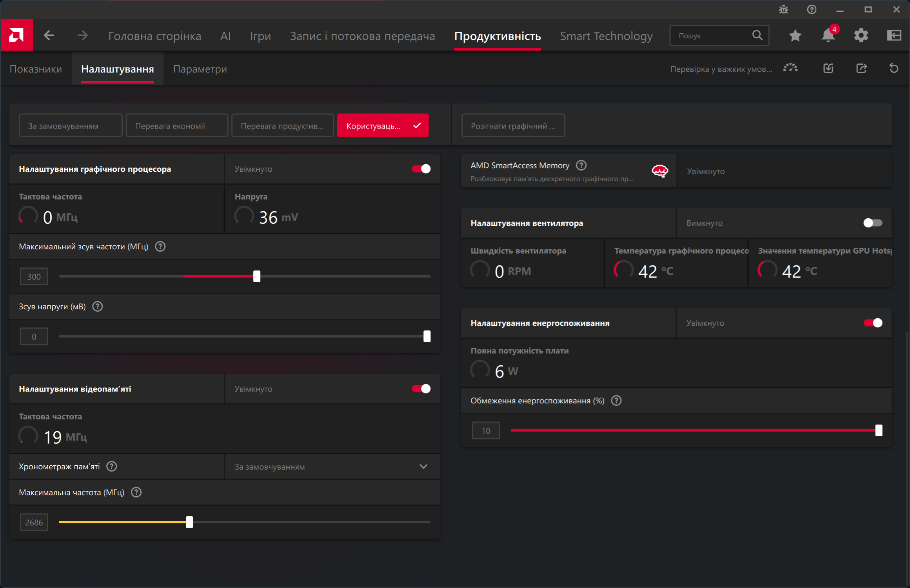The image size is (910, 588).
Task: Click the memory frequency value box 2686
Action: pyautogui.click(x=34, y=523)
